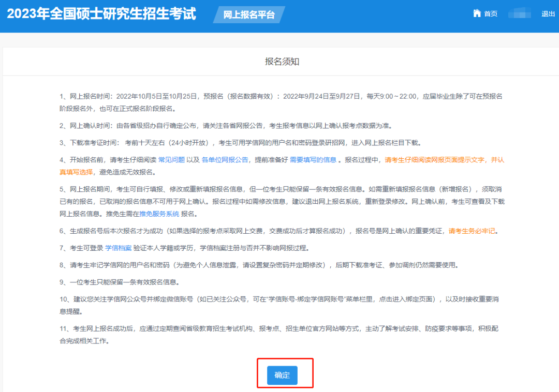Click item 1 text 网上报名时间
Image resolution: width=559 pixels, height=392 pixels.
pos(91,96)
